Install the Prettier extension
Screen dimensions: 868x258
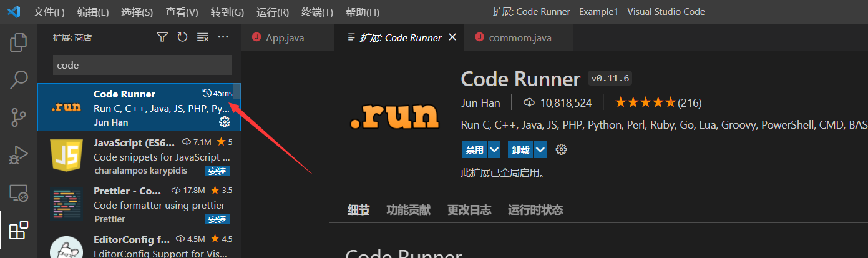coord(217,219)
